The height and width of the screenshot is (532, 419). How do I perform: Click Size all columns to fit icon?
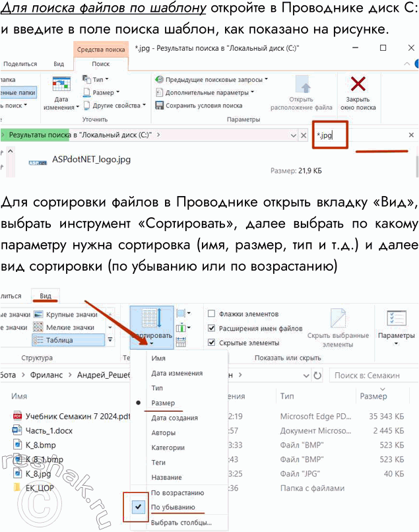(x=181, y=342)
